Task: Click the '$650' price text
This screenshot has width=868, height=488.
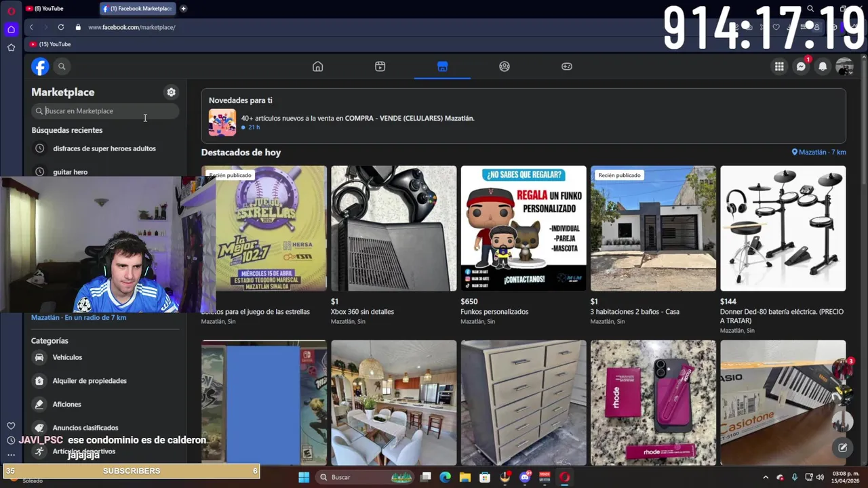Action: coord(469,302)
